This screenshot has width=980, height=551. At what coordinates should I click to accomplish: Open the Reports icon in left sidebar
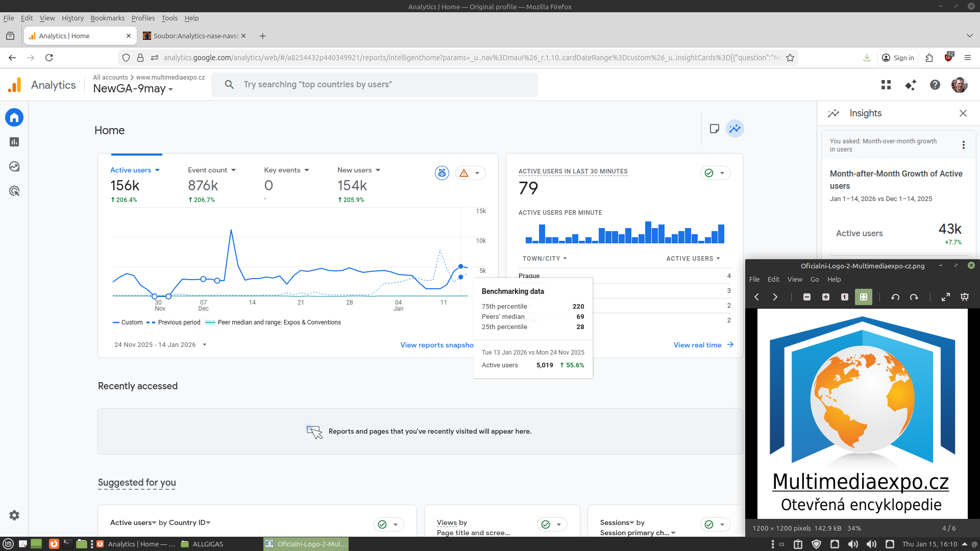[14, 142]
